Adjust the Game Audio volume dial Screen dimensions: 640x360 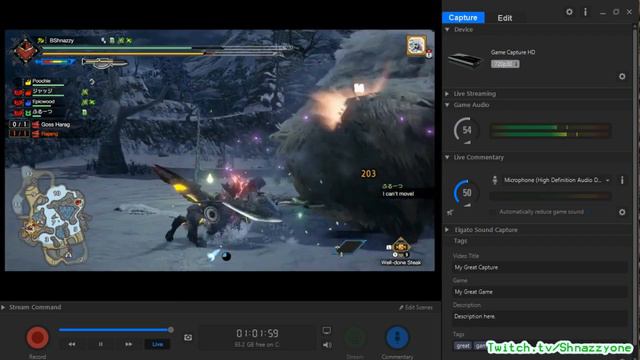pyautogui.click(x=466, y=130)
